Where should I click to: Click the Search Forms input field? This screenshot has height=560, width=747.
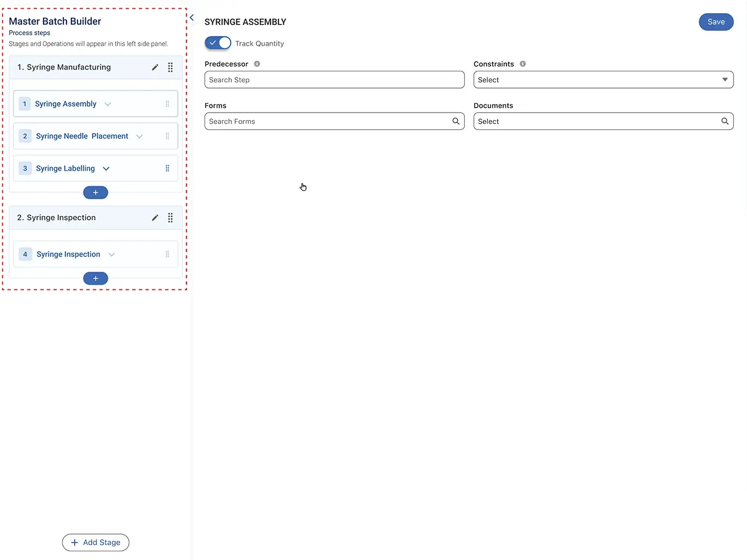click(334, 121)
